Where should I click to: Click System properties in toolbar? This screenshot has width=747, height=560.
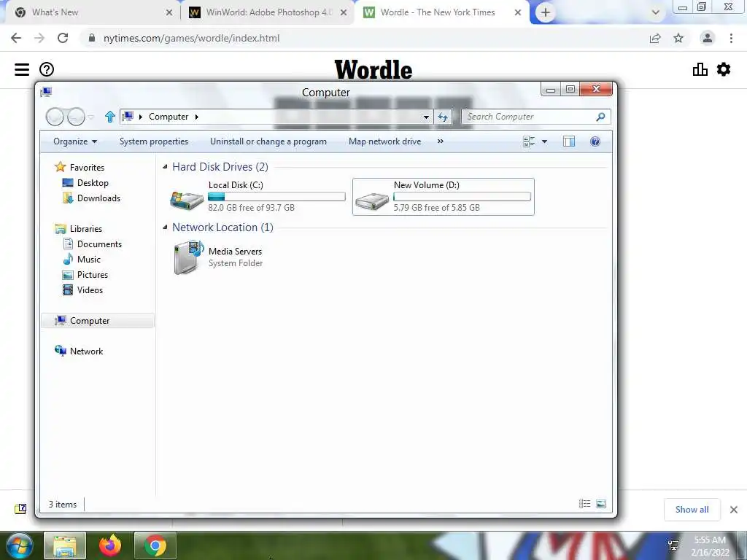[154, 141]
